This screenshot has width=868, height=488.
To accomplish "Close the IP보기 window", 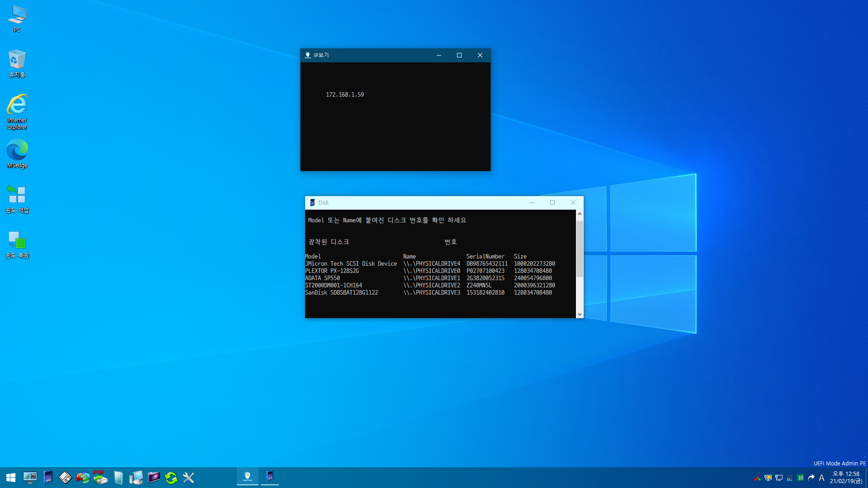I will point(480,55).
